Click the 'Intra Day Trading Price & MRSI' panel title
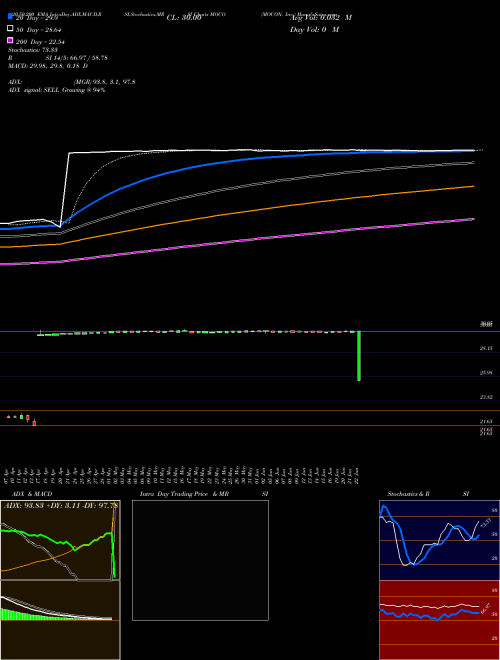This screenshot has height=660, width=500. coord(204,494)
